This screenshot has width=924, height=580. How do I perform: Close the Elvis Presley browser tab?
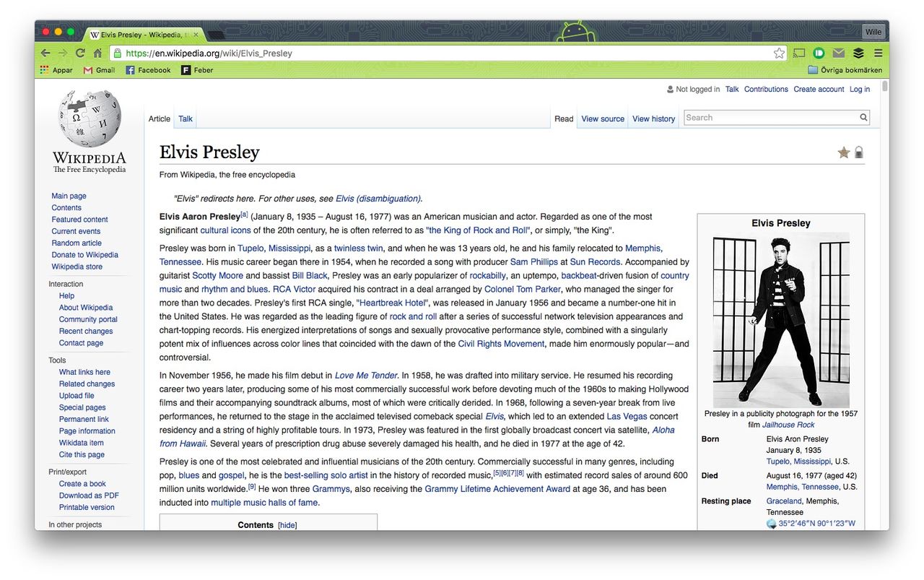[x=196, y=34]
